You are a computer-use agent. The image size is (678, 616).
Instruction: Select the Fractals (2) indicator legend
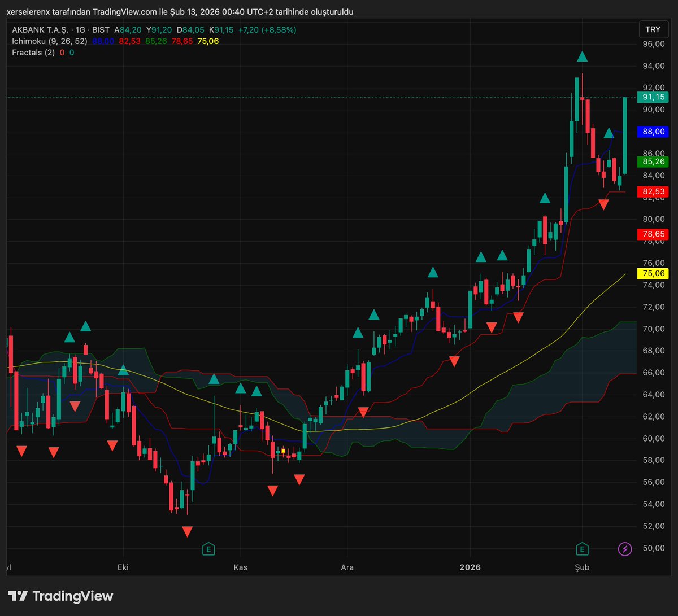pyautogui.click(x=33, y=53)
